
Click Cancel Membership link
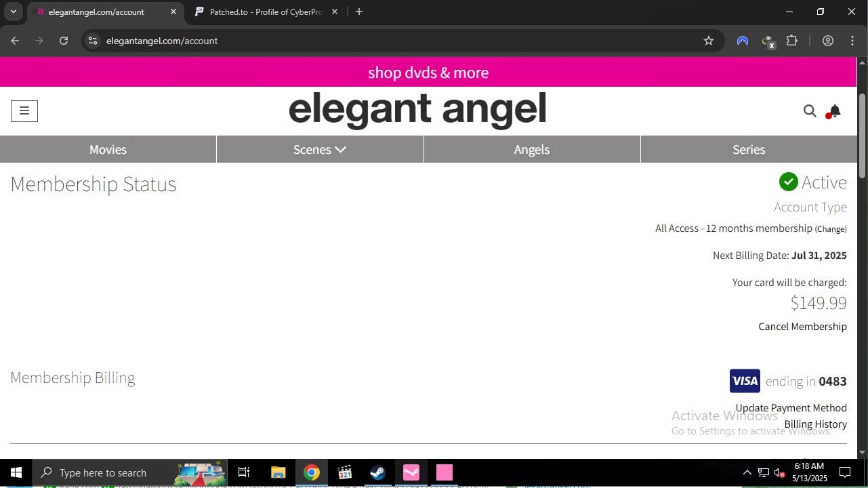(x=802, y=327)
